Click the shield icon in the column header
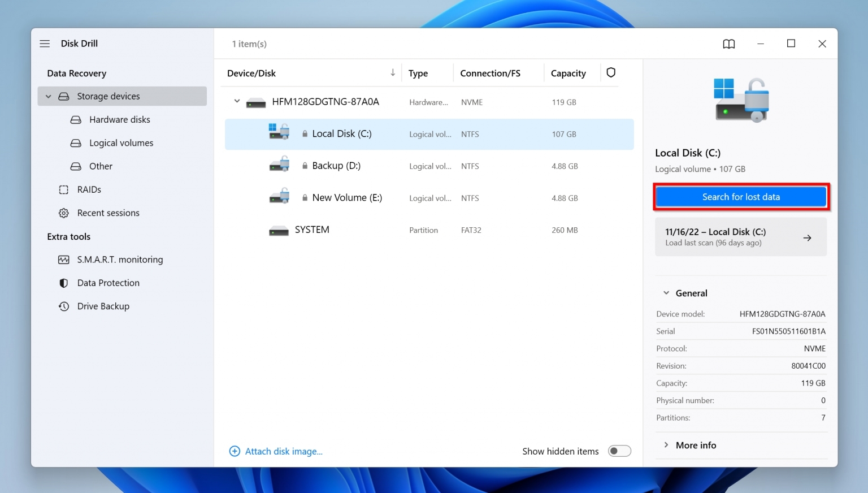The width and height of the screenshot is (868, 493). [x=611, y=72]
